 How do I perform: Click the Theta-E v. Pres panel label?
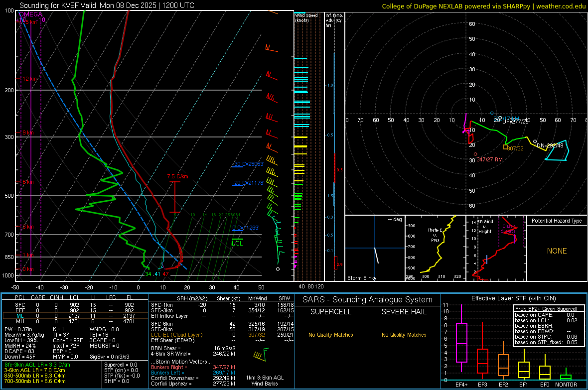pos(435,235)
